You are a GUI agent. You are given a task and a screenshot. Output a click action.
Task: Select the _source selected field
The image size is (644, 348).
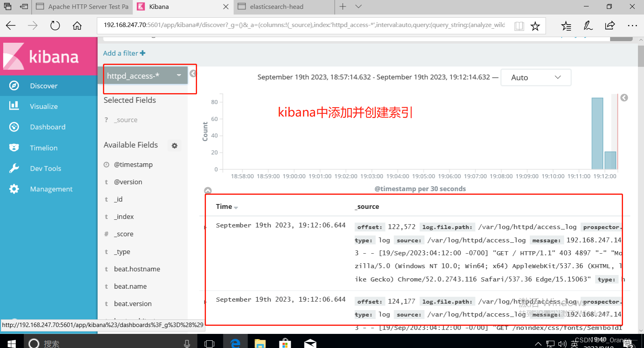126,120
